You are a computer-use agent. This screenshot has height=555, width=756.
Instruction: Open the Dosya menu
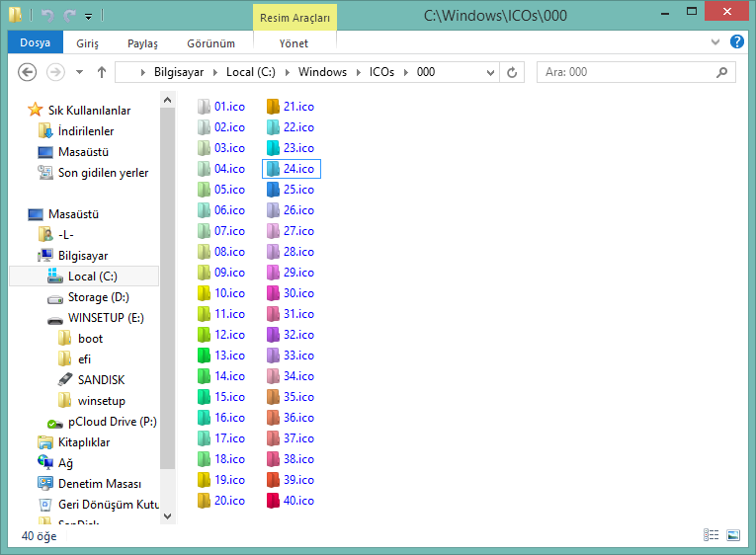(36, 42)
